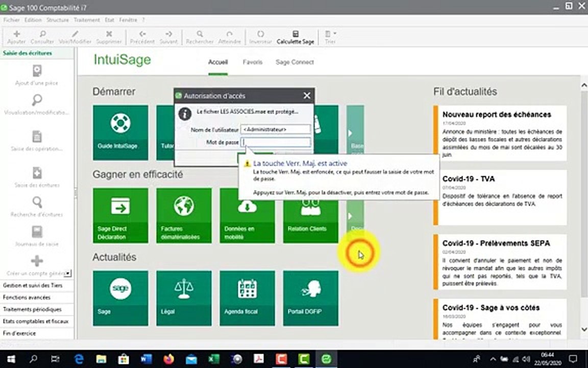This screenshot has height=368, width=588.
Task: Click the Consulter toolbar icon
Action: tap(42, 34)
